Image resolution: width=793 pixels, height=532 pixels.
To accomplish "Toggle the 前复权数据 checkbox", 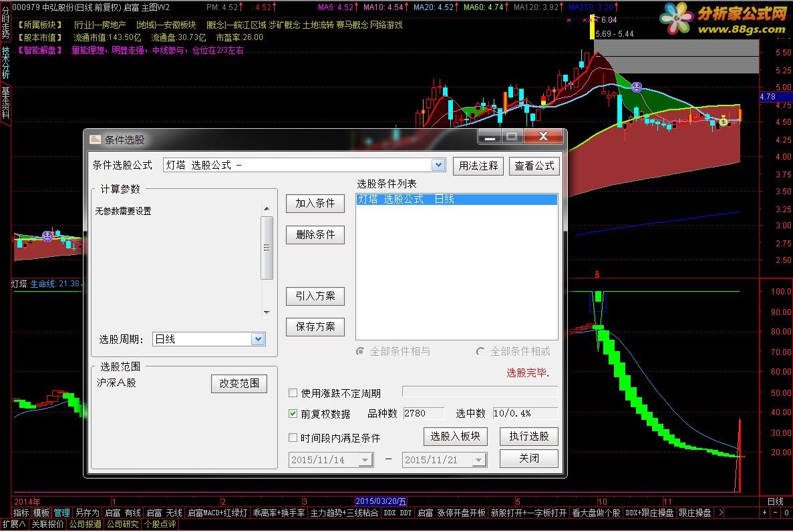I will point(293,414).
